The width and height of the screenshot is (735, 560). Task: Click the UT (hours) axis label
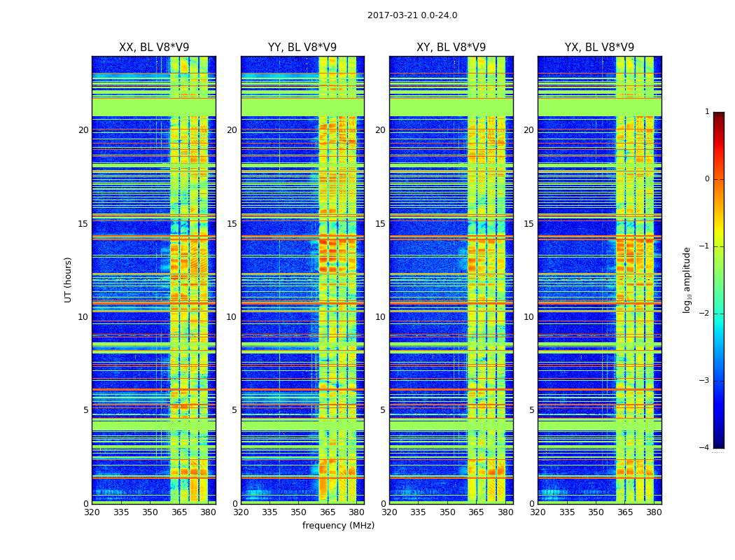point(68,280)
